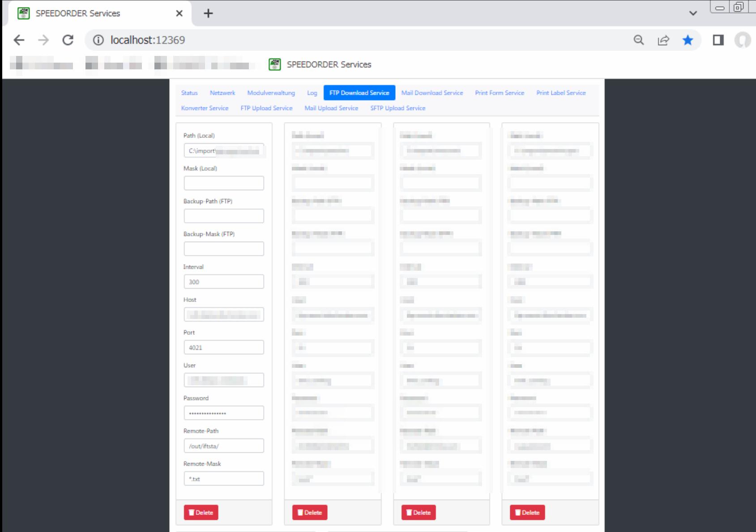Click the site information icon
The height and width of the screenshot is (532, 756).
point(98,40)
